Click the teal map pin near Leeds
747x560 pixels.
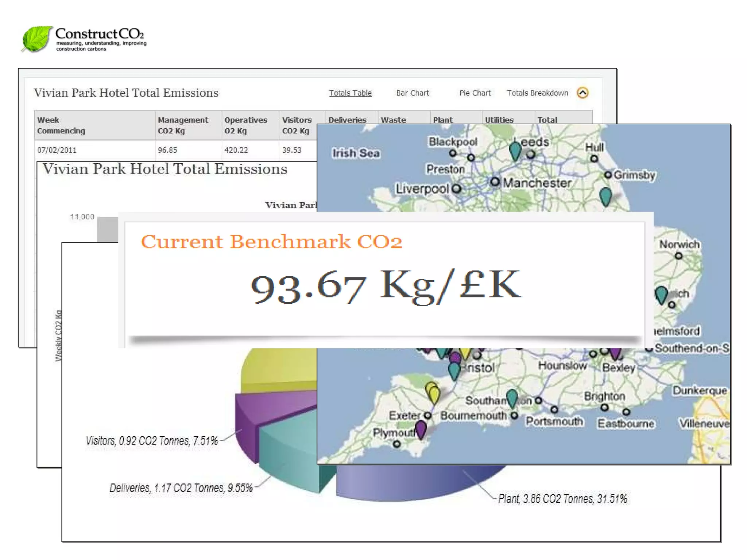(x=515, y=150)
